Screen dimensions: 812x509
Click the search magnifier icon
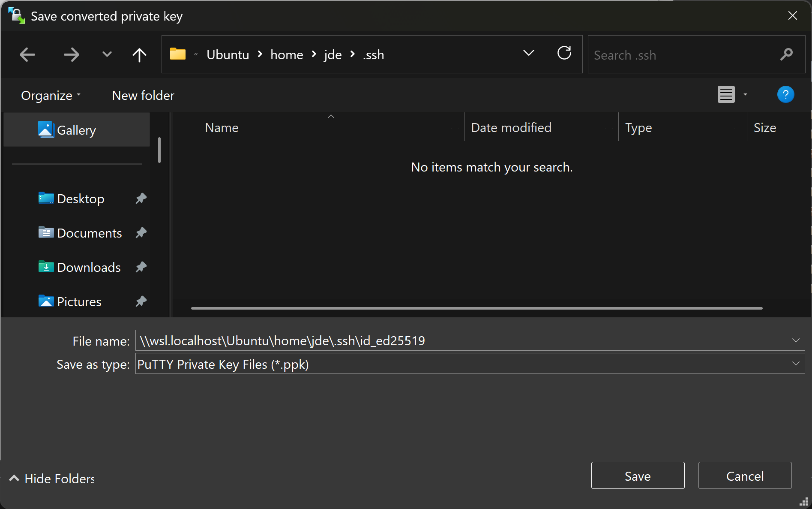(786, 54)
